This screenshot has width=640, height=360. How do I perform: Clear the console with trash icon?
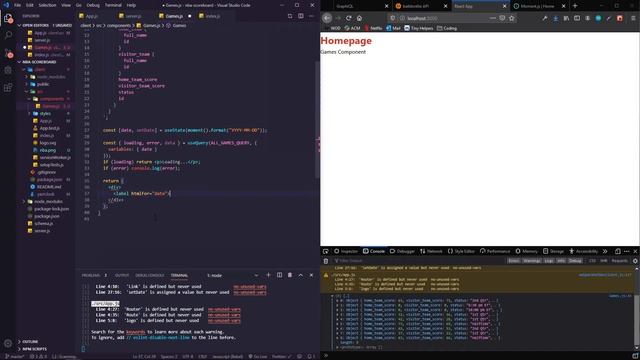pyautogui.click(x=326, y=261)
